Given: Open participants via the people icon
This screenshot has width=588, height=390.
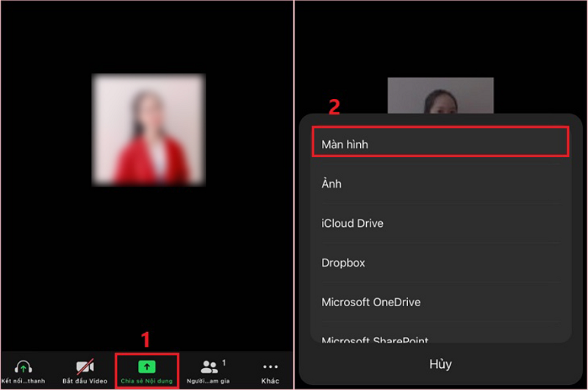Looking at the screenshot, I should tap(209, 366).
